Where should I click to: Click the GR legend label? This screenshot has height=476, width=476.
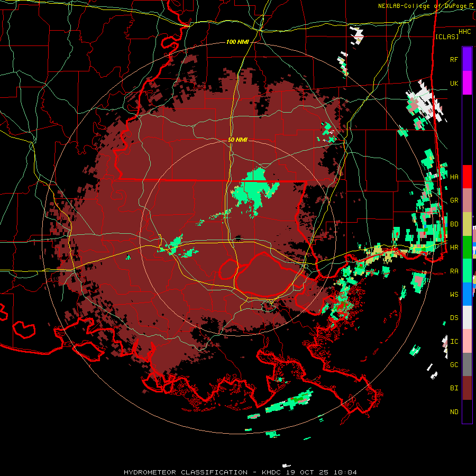click(x=454, y=200)
